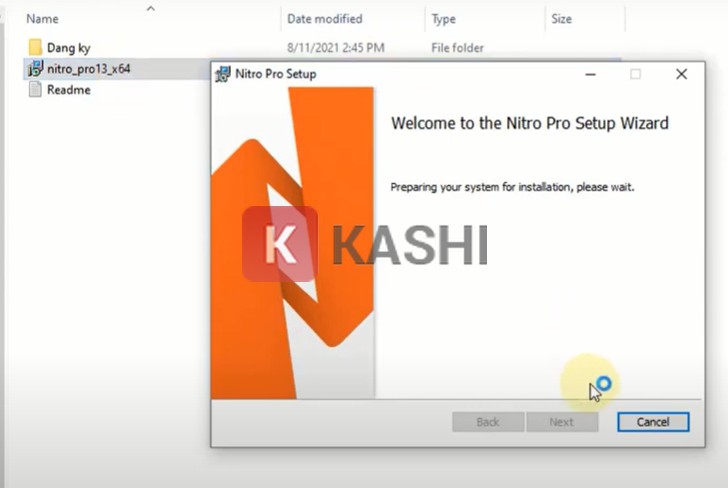Sort by Date modified column header
Screen dimensions: 728x488
click(x=324, y=19)
